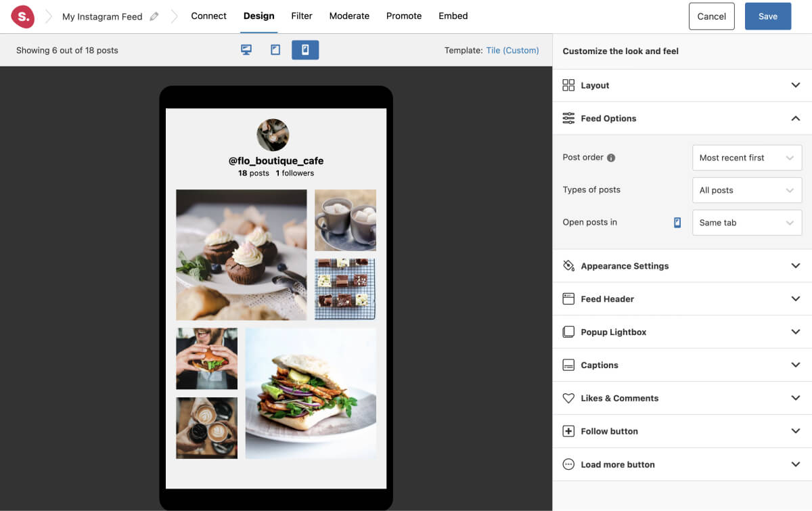Click the Load more button label
This screenshot has width=812, height=511.
[618, 464]
